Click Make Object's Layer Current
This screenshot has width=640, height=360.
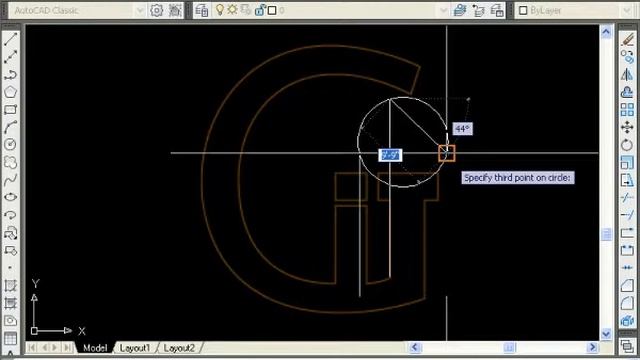click(460, 10)
